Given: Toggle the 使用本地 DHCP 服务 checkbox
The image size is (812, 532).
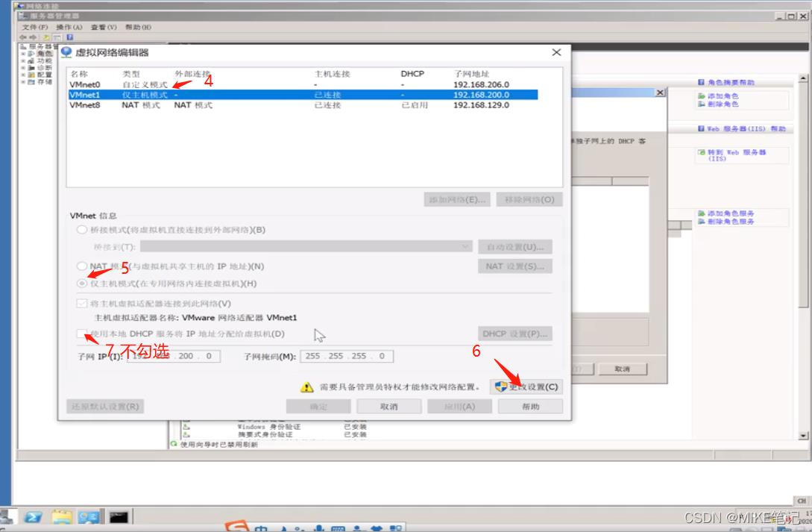Looking at the screenshot, I should click(x=82, y=334).
